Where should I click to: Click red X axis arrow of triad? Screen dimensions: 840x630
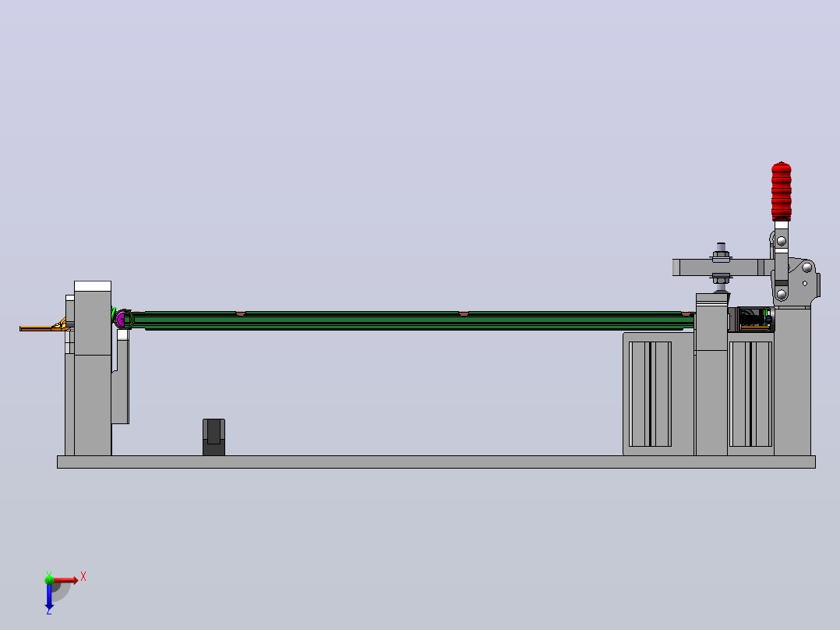65,580
